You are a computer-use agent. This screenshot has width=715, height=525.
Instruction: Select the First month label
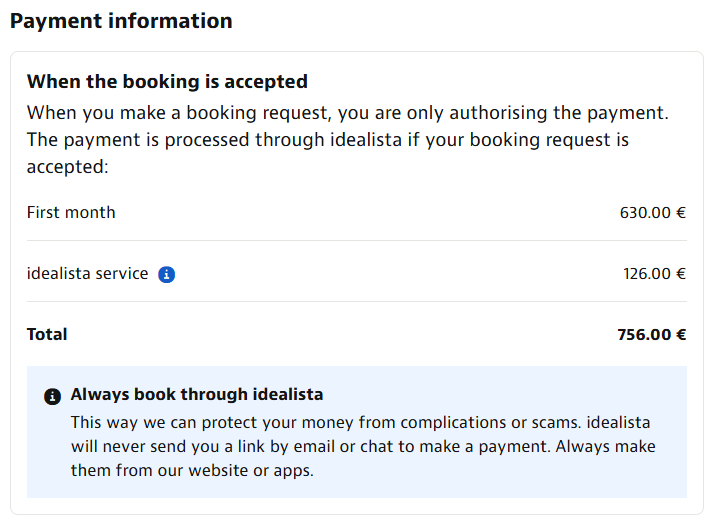coord(71,213)
